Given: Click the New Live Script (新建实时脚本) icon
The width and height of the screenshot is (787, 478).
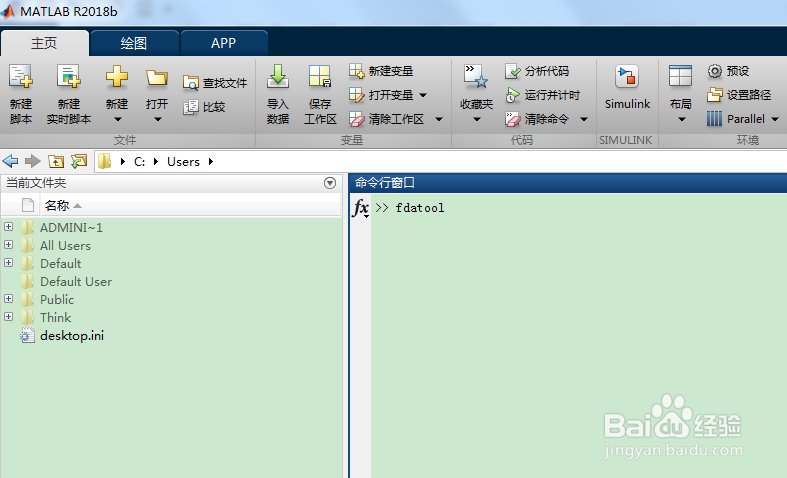Looking at the screenshot, I should 68,77.
